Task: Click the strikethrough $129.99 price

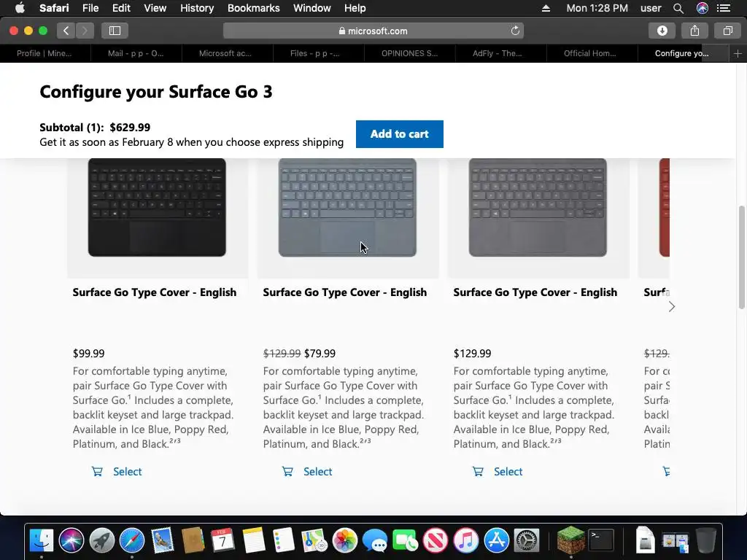Action: tap(282, 354)
